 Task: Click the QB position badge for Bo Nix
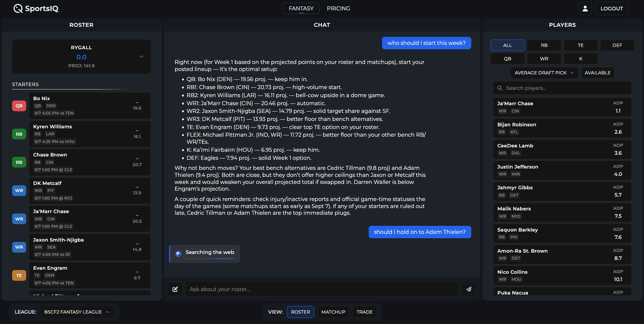(19, 106)
